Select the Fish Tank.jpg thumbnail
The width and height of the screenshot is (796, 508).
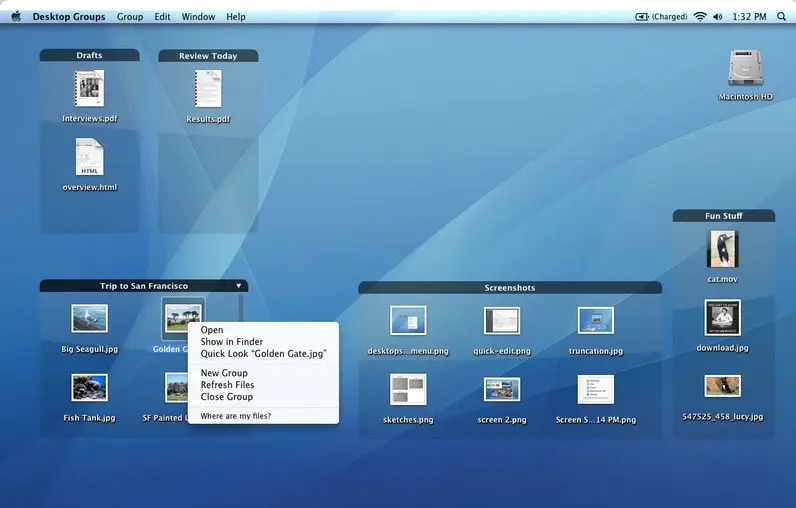pyautogui.click(x=89, y=387)
